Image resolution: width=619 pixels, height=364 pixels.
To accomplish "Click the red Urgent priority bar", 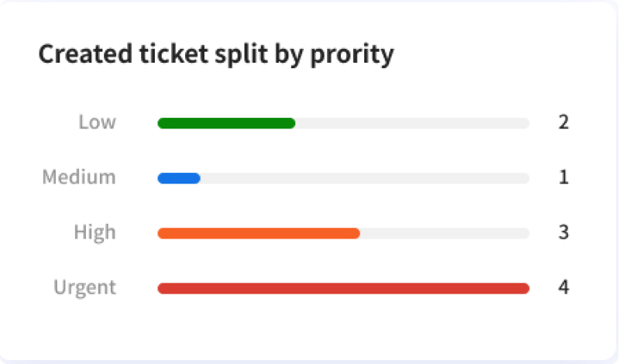I will tap(343, 288).
